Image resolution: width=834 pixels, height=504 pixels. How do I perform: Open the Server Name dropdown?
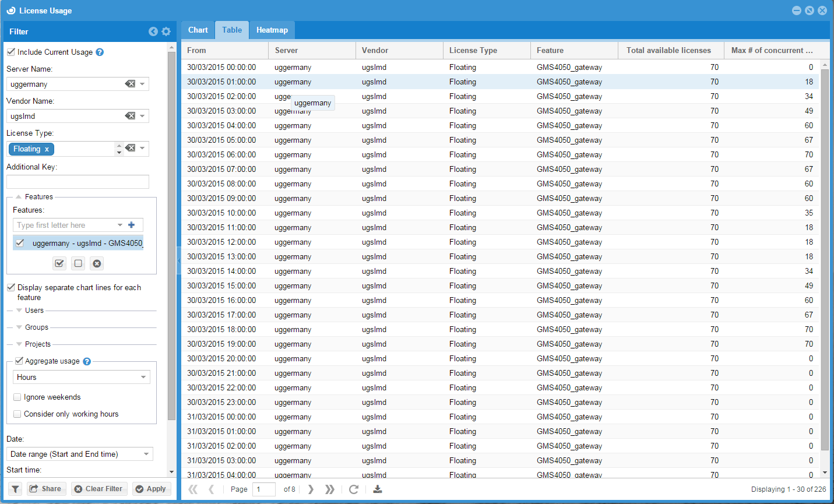click(x=142, y=84)
